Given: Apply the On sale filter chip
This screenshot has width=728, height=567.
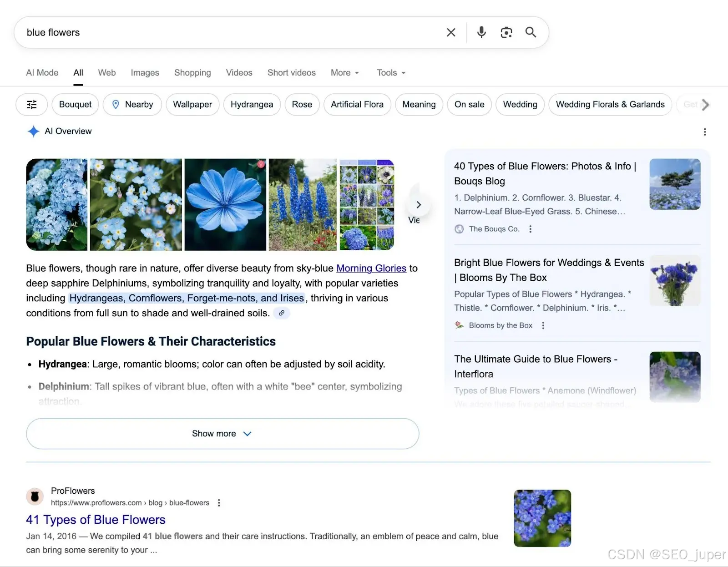Looking at the screenshot, I should click(470, 105).
